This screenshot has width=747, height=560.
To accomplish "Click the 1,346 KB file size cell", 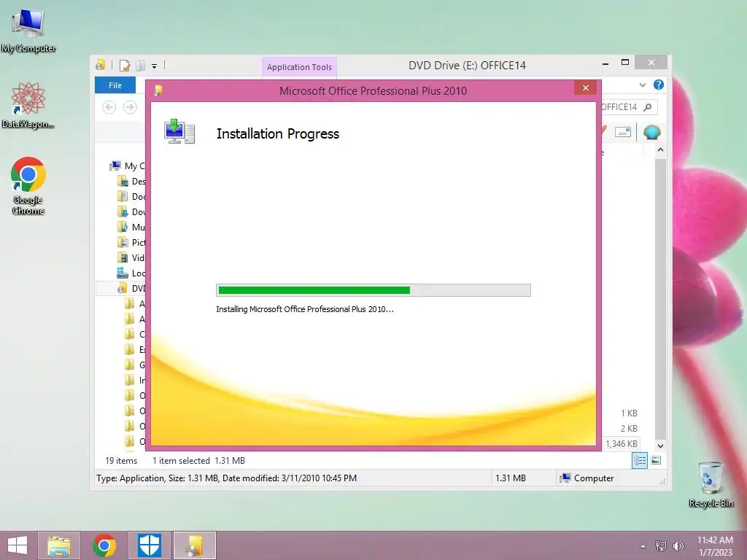I will pos(622,444).
